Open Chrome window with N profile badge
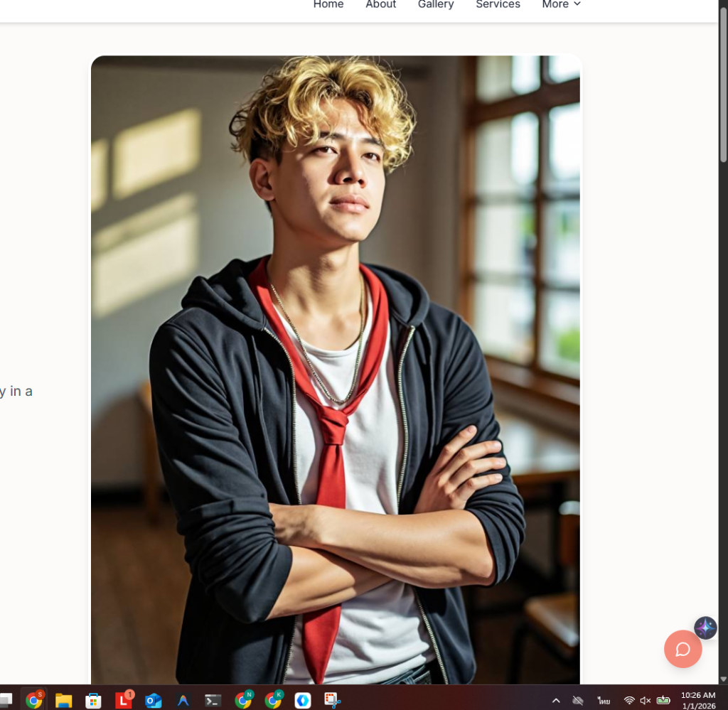This screenshot has height=710, width=728. (x=244, y=701)
